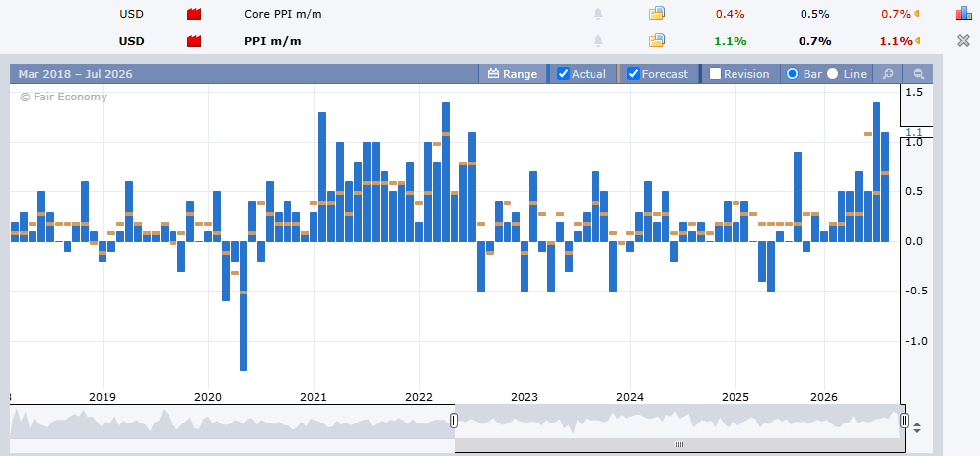The height and width of the screenshot is (456, 980).
Task: Close the PPI m/m chart with X icon
Action: pos(964,41)
